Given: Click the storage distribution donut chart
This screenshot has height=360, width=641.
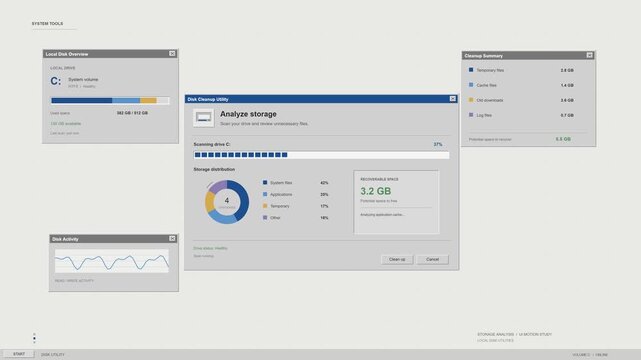Looking at the screenshot, I should (x=226, y=202).
